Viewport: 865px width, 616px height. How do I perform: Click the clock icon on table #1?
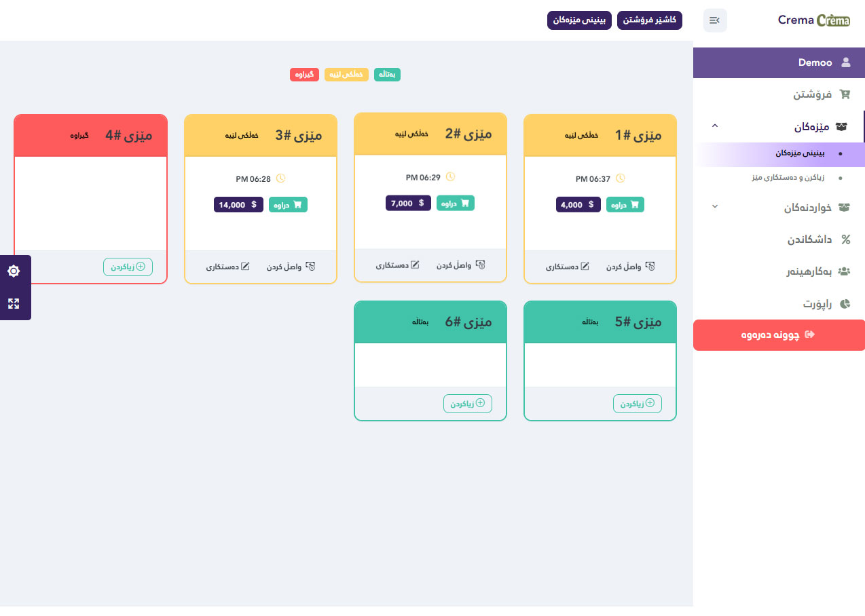[620, 178]
